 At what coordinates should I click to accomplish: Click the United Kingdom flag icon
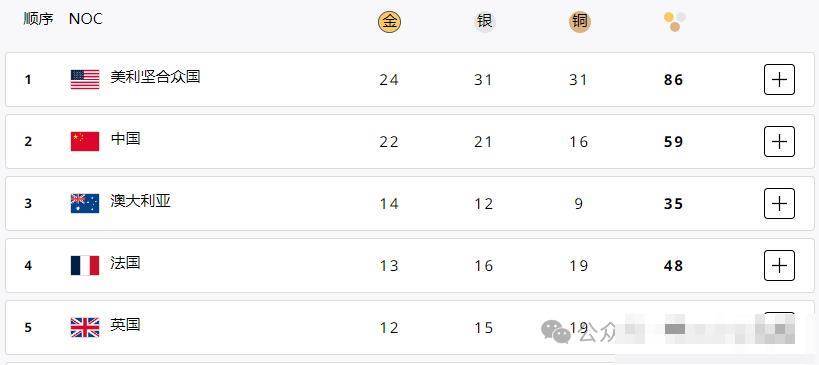pyautogui.click(x=85, y=327)
